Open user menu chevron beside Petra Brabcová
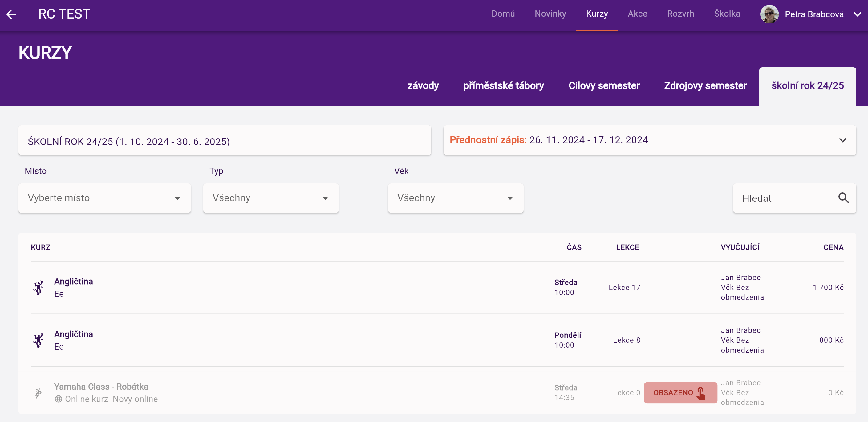The height and width of the screenshot is (422, 868). [857, 14]
